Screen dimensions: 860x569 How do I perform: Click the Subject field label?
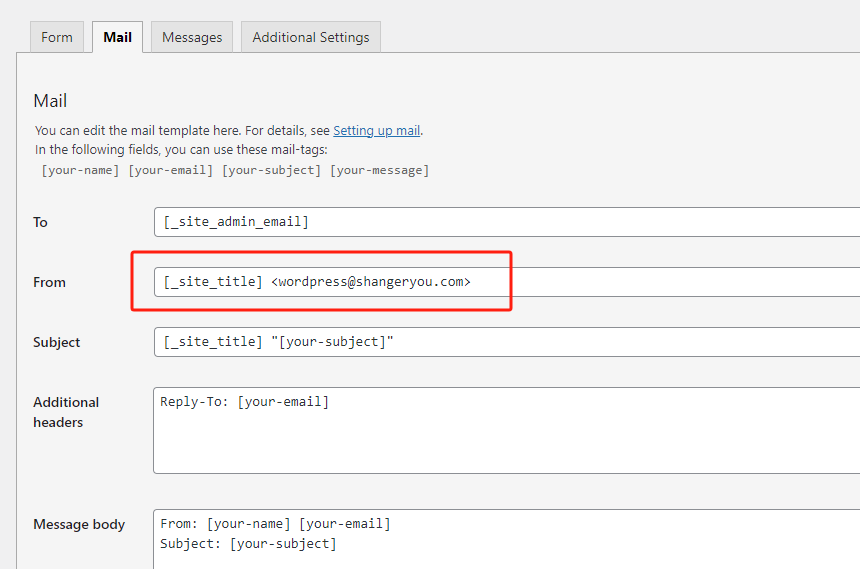click(56, 342)
